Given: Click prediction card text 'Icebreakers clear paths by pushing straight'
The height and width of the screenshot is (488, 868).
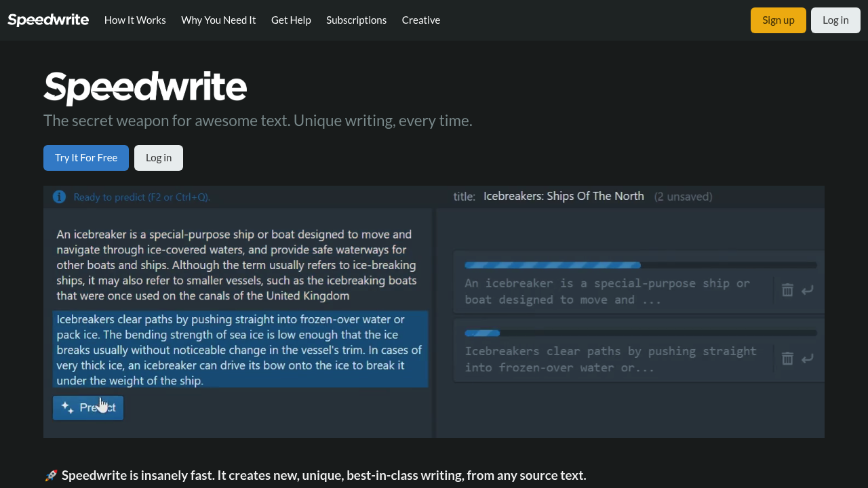Looking at the screenshot, I should pyautogui.click(x=610, y=359).
